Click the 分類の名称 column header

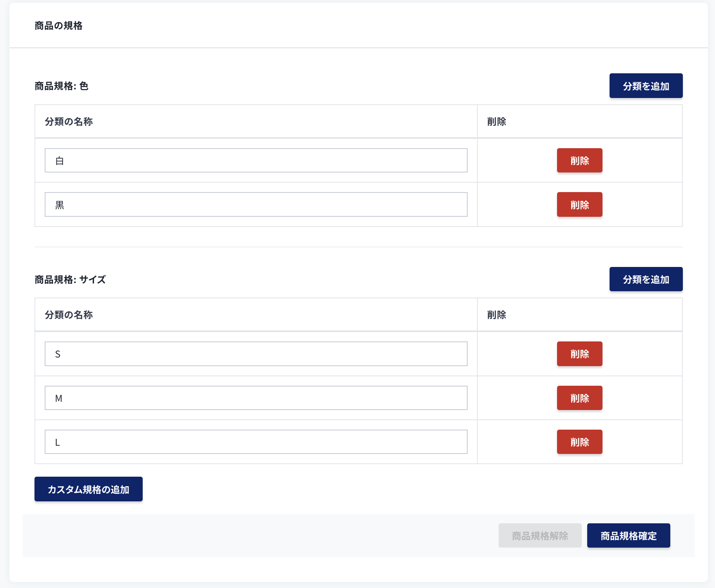tap(69, 122)
